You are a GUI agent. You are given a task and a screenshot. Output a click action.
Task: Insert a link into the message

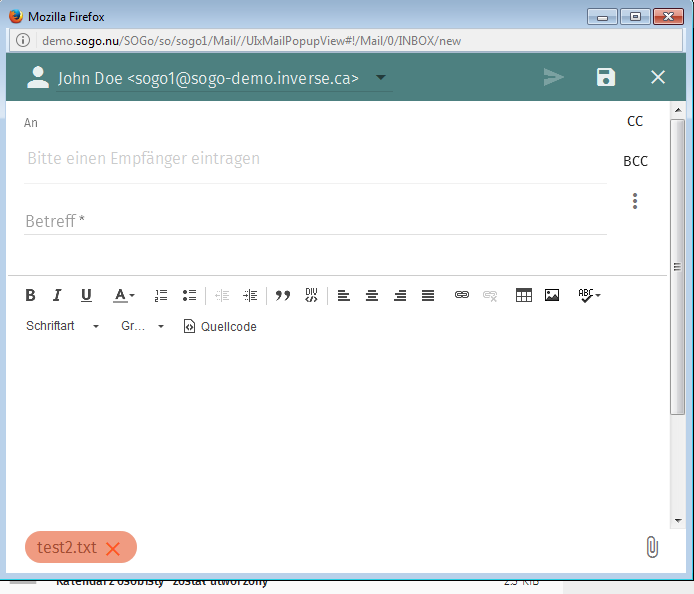pyautogui.click(x=462, y=295)
